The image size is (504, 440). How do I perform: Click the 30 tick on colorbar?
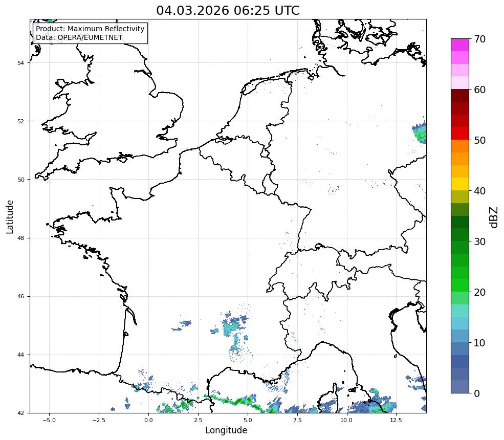[x=479, y=241]
